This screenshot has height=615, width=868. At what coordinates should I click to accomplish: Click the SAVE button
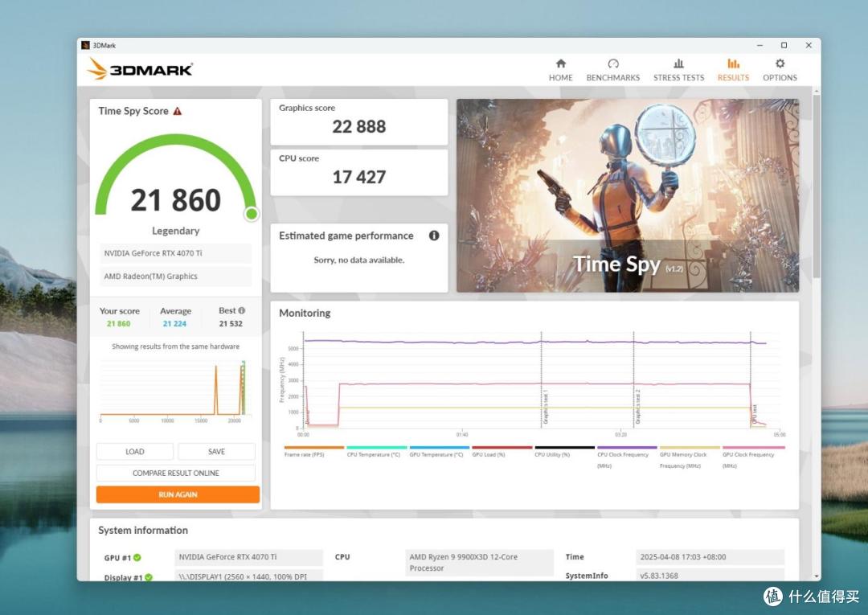pyautogui.click(x=216, y=452)
